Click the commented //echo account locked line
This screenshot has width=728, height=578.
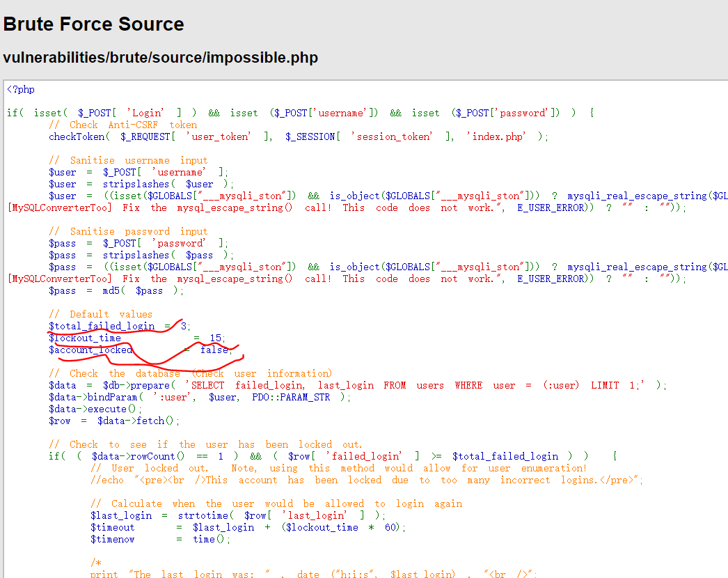367,481
